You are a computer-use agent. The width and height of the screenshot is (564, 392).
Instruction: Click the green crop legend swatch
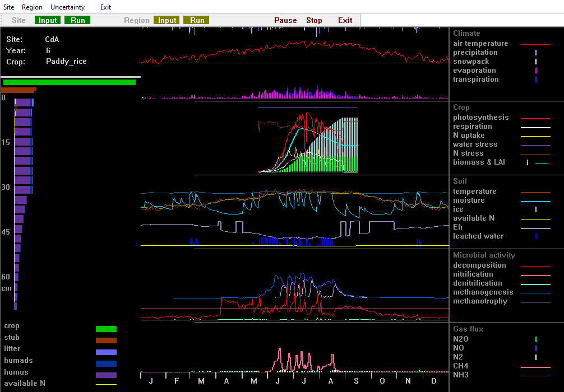coord(106,329)
